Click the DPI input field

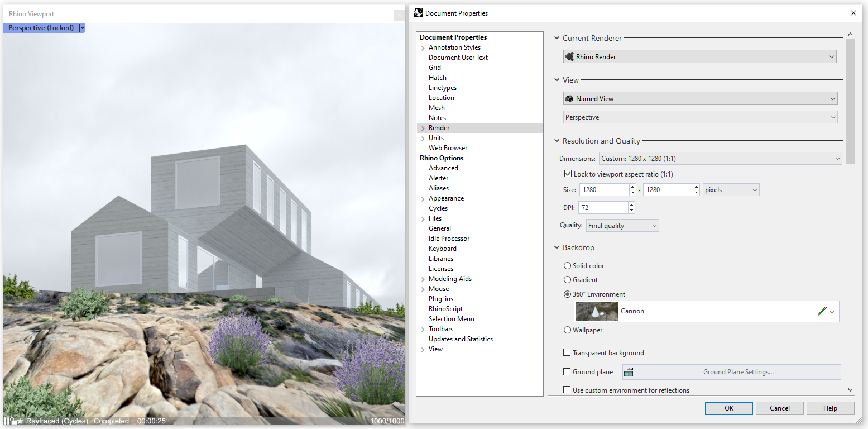click(x=603, y=208)
